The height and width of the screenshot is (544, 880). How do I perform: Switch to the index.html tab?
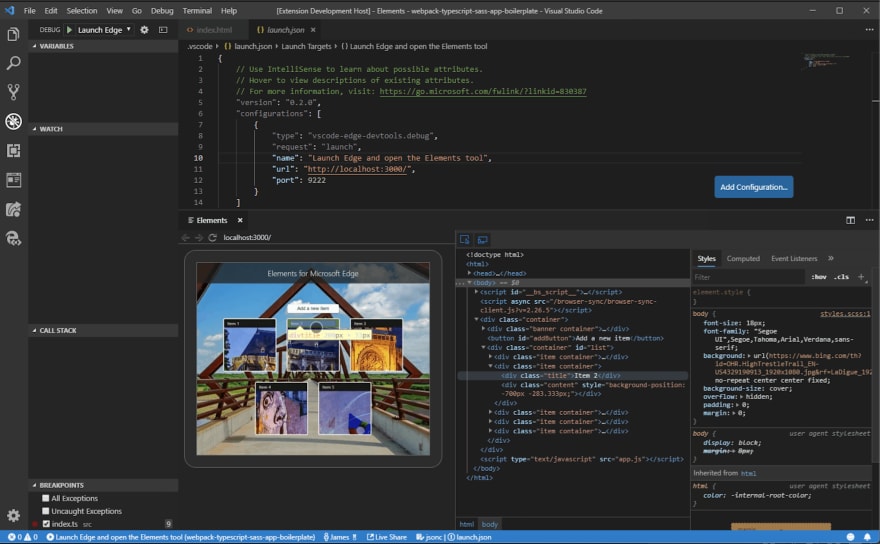click(x=213, y=30)
